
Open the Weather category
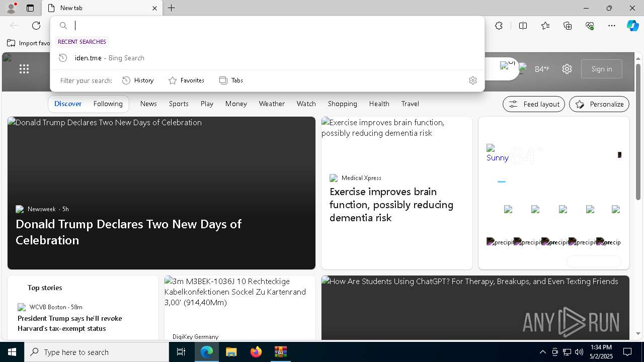click(x=272, y=104)
